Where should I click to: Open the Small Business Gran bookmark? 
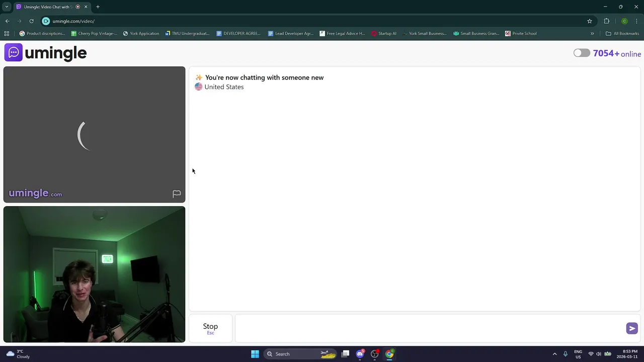pos(476,33)
